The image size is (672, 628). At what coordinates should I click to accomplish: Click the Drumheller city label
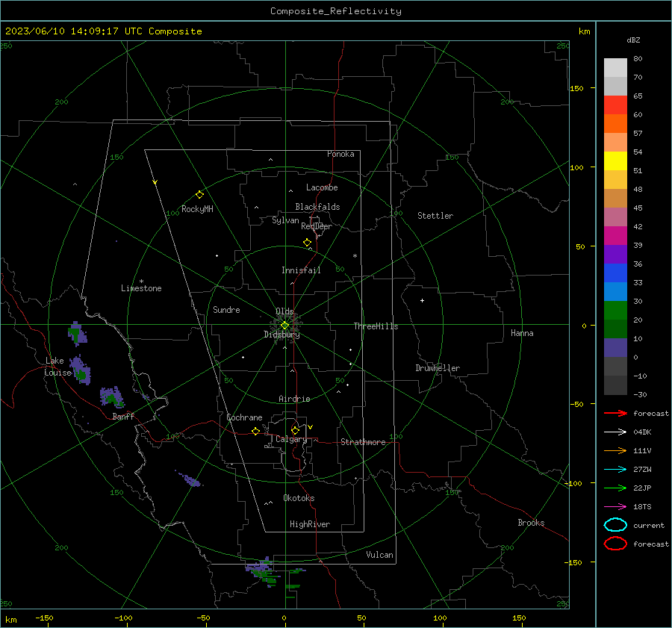point(438,368)
